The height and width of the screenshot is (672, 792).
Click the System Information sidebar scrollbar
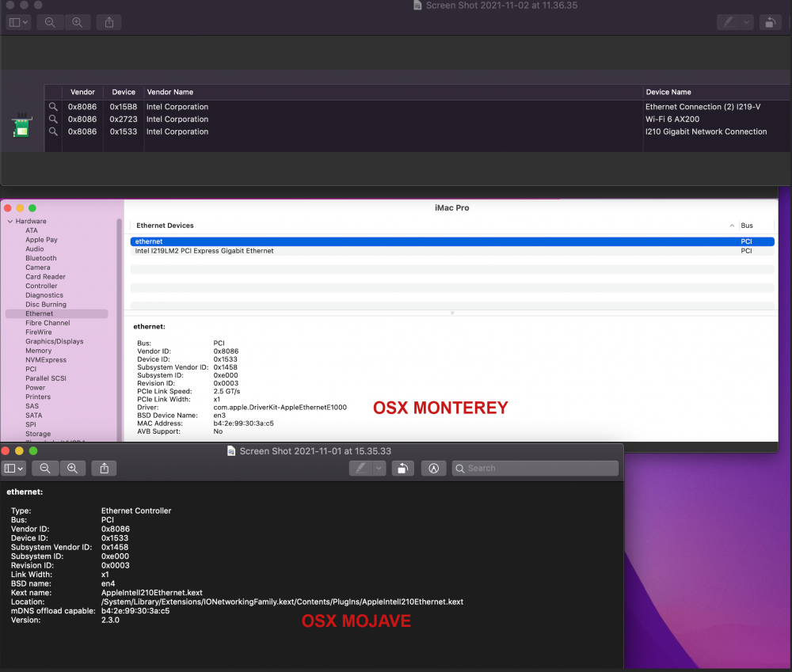point(120,329)
